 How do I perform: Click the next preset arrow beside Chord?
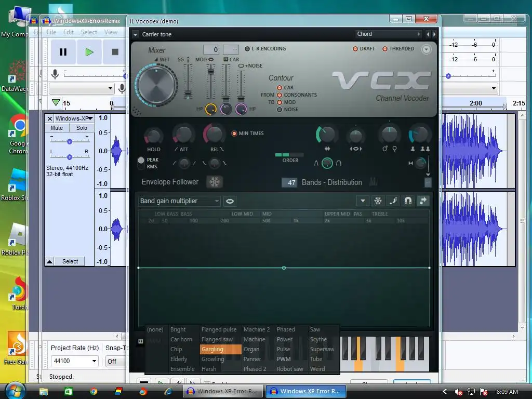point(434,34)
